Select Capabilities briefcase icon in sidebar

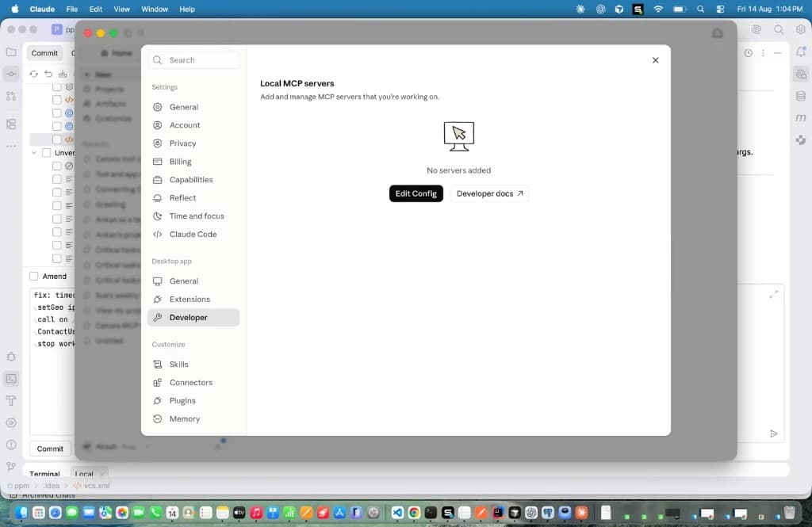click(x=158, y=180)
